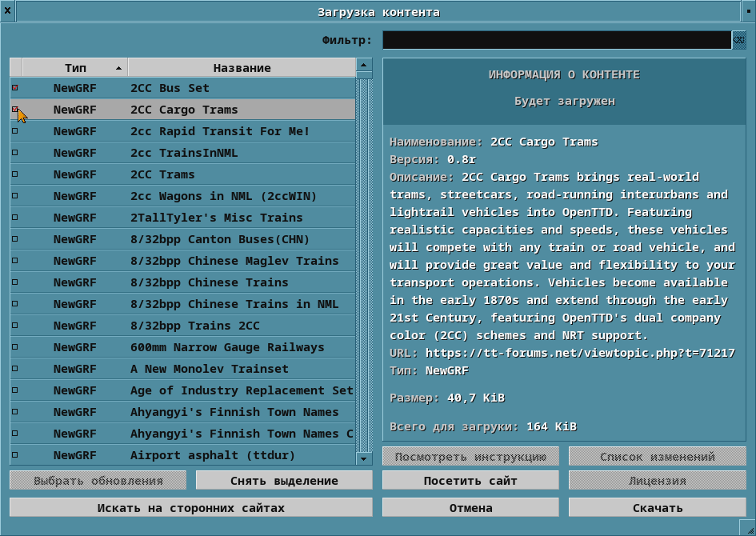
Task: Check the 600mm Narrow Gauge Railways entry
Action: point(14,347)
